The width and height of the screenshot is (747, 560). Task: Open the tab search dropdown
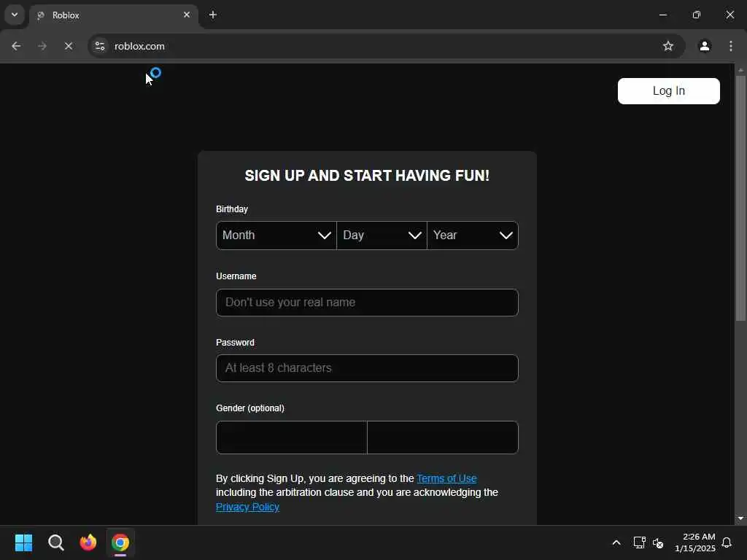pos(15,15)
